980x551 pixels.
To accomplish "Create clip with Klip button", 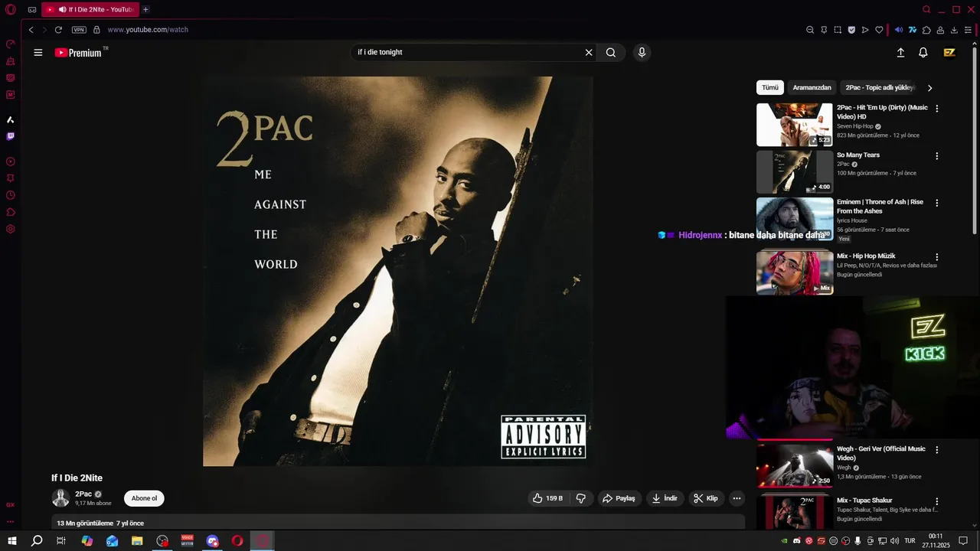I will (x=706, y=498).
